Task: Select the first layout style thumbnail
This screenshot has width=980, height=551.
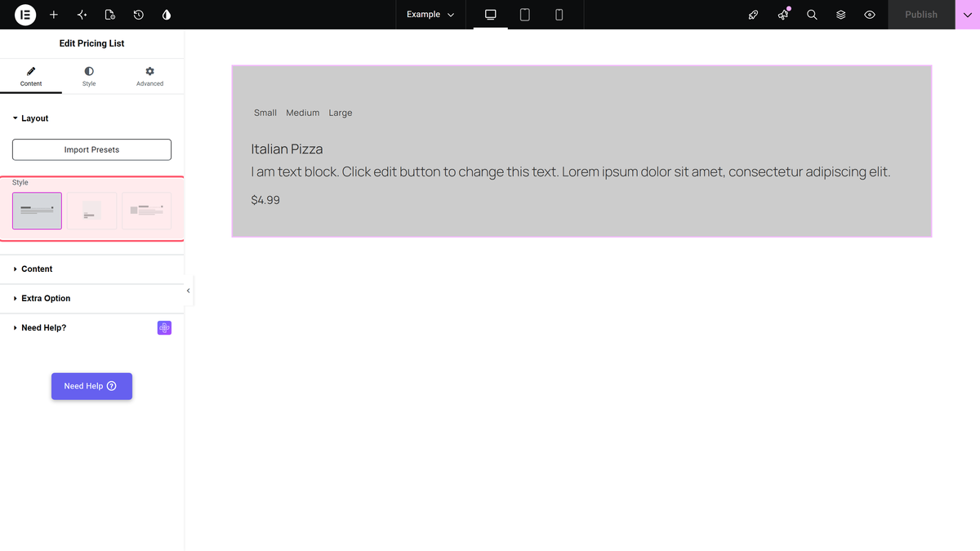Action: tap(37, 211)
